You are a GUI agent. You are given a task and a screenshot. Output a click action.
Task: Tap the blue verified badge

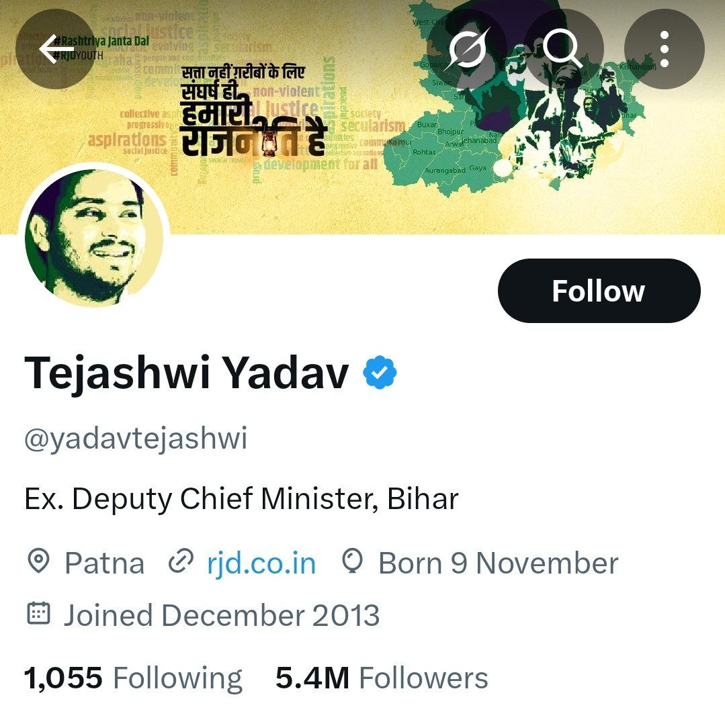[x=380, y=372]
